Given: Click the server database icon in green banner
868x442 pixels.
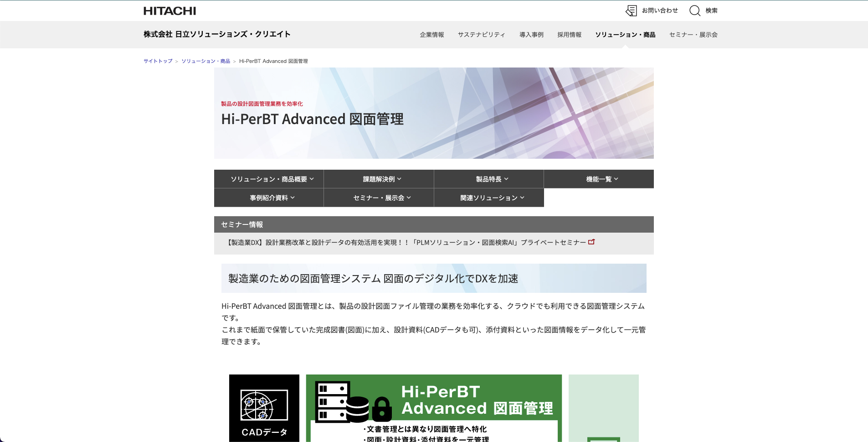Looking at the screenshot, I should (342, 402).
